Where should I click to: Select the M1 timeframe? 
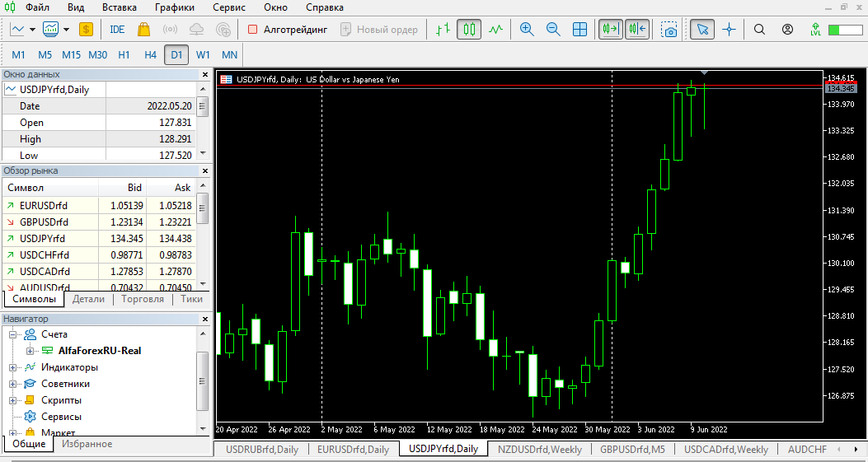coord(18,55)
